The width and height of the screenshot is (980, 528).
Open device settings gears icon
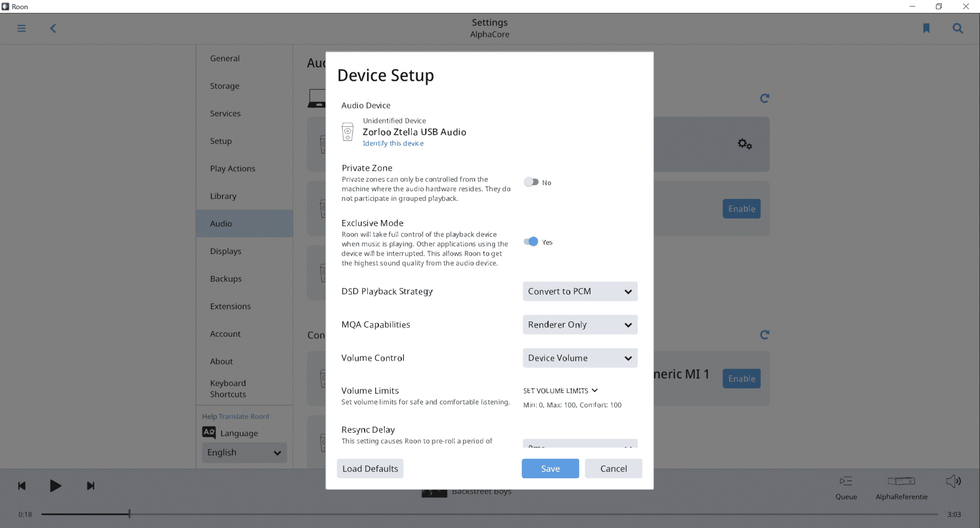click(x=745, y=143)
